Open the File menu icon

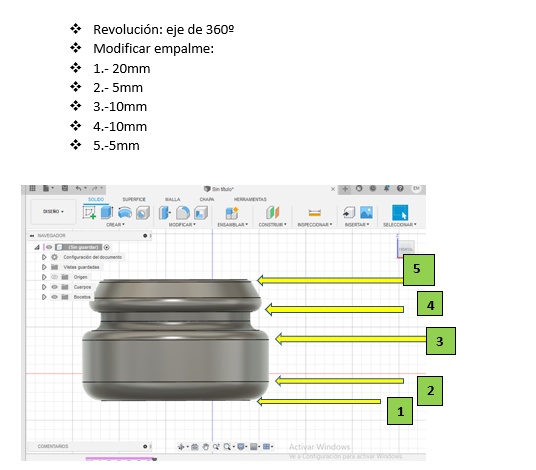click(x=46, y=188)
